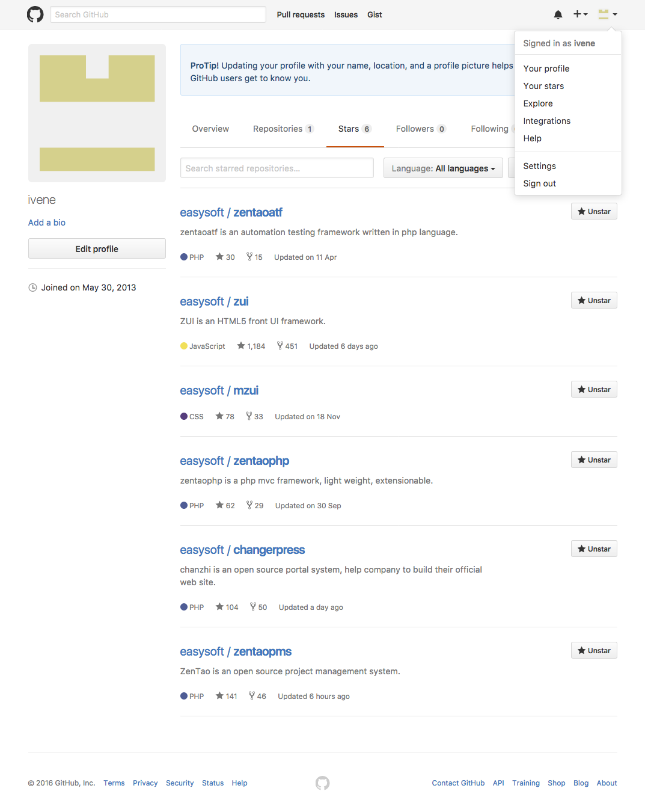Screen dimensions: 645x812
Task: Click the 46 forks of zentaopms
Action: click(x=257, y=696)
